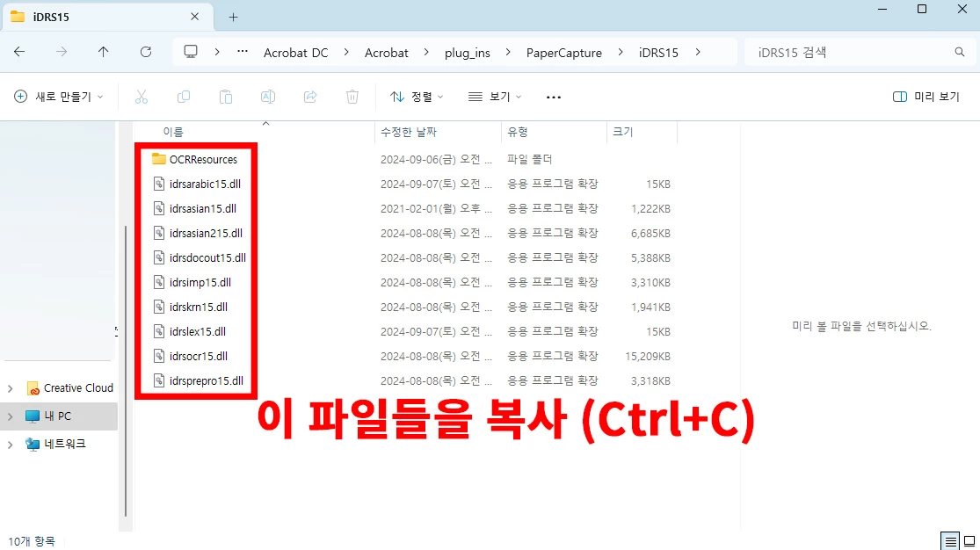Select file idrskrn15.dll
The width and height of the screenshot is (980, 550).
point(198,307)
